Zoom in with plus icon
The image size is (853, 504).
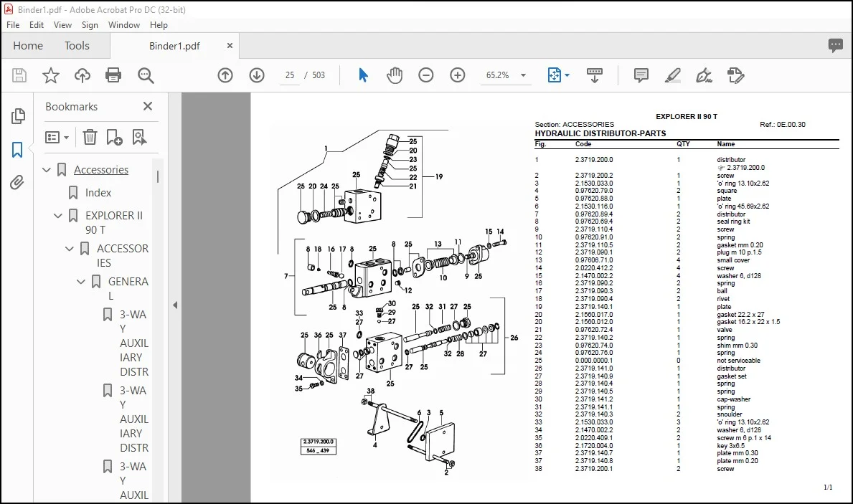[x=458, y=75]
